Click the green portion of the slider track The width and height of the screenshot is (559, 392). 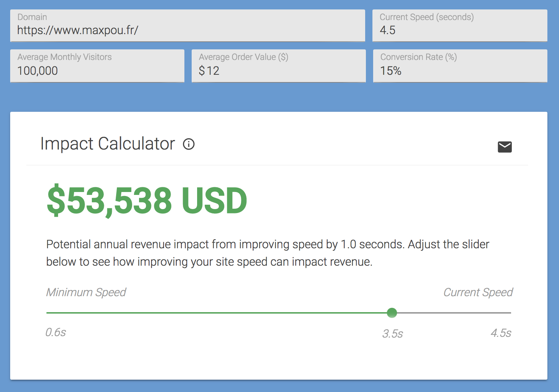[x=218, y=313]
